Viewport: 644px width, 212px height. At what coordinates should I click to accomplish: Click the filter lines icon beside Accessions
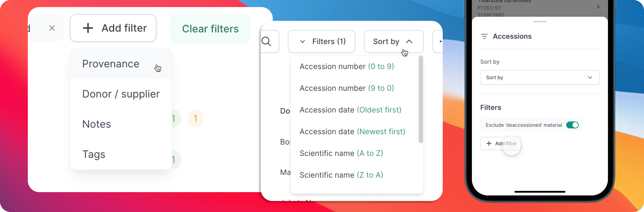click(x=484, y=36)
